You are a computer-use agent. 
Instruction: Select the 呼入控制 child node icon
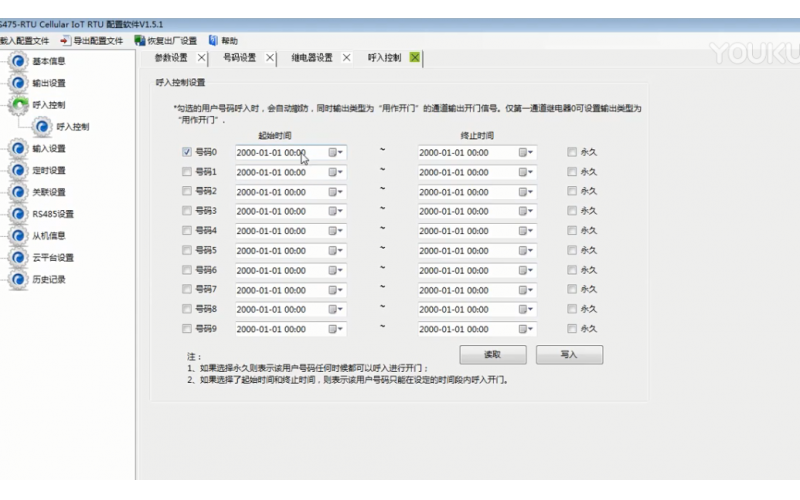coord(42,127)
